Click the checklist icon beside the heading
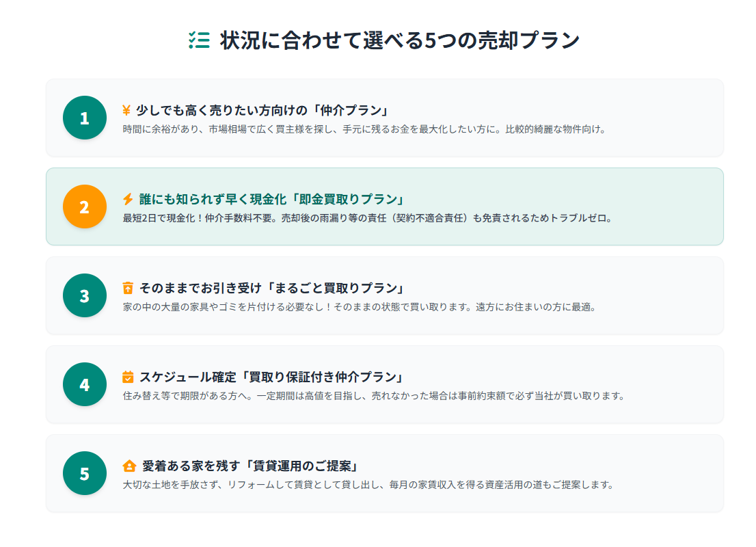756x547 pixels. (199, 40)
